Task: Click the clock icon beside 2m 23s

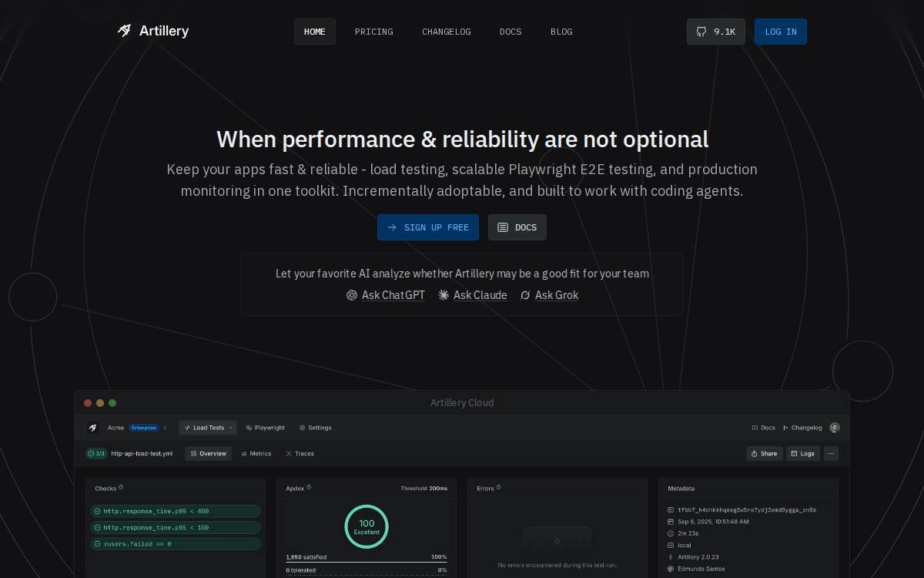Action: tap(671, 533)
